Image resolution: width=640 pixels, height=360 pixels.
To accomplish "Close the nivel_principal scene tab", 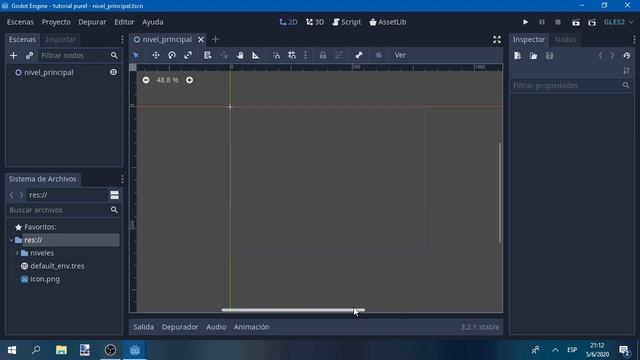I will (x=201, y=40).
